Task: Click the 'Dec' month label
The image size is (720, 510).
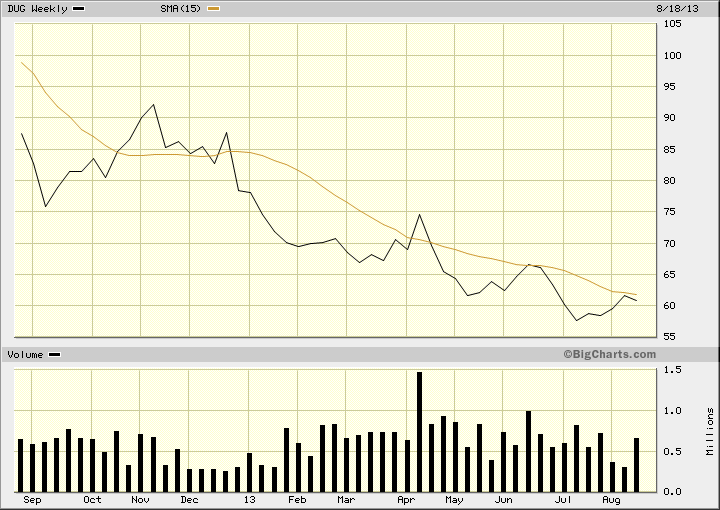Action: pyautogui.click(x=189, y=500)
